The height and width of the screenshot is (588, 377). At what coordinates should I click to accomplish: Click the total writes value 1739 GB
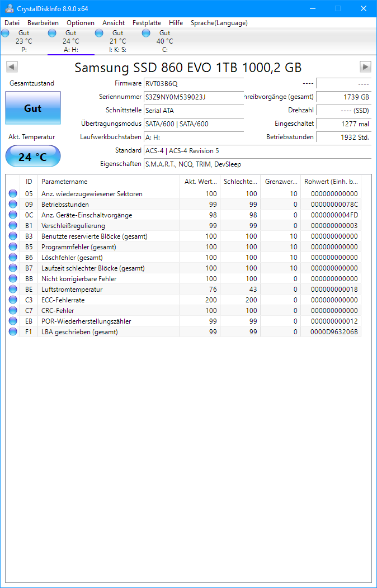[343, 97]
